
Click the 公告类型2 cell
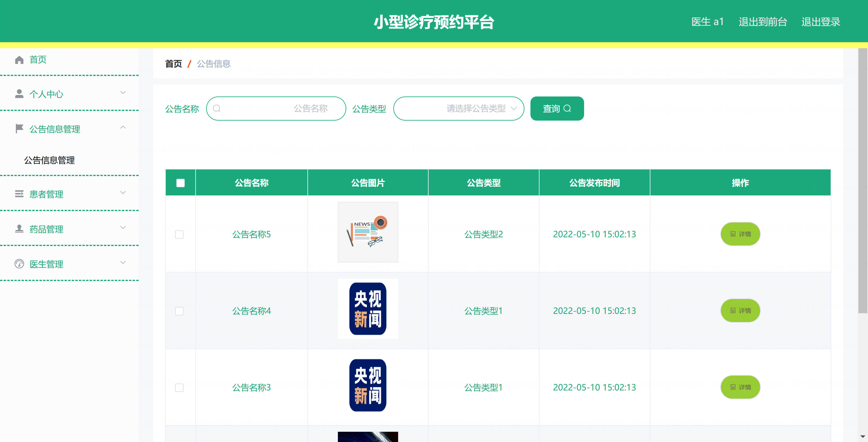(483, 234)
